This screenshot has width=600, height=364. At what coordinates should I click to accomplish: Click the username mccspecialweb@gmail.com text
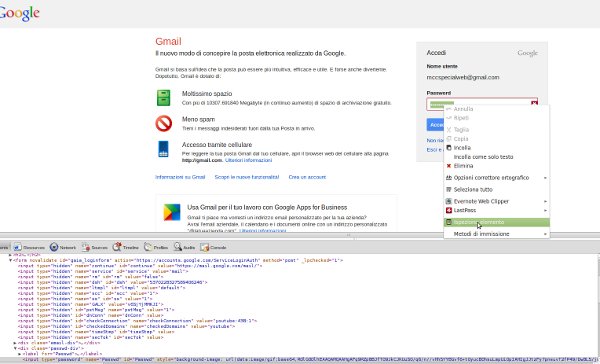coord(463,77)
